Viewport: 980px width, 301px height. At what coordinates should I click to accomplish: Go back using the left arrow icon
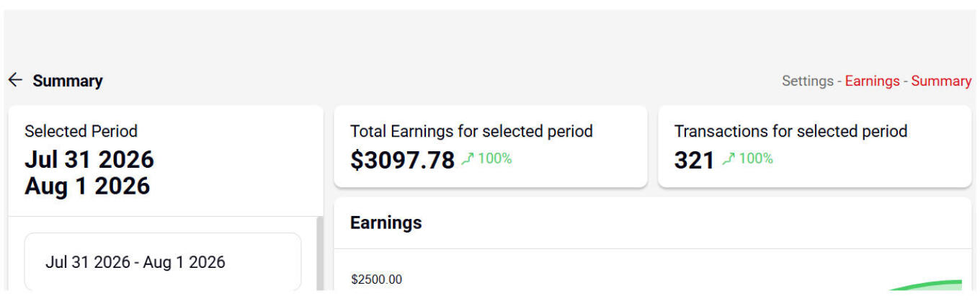(15, 80)
